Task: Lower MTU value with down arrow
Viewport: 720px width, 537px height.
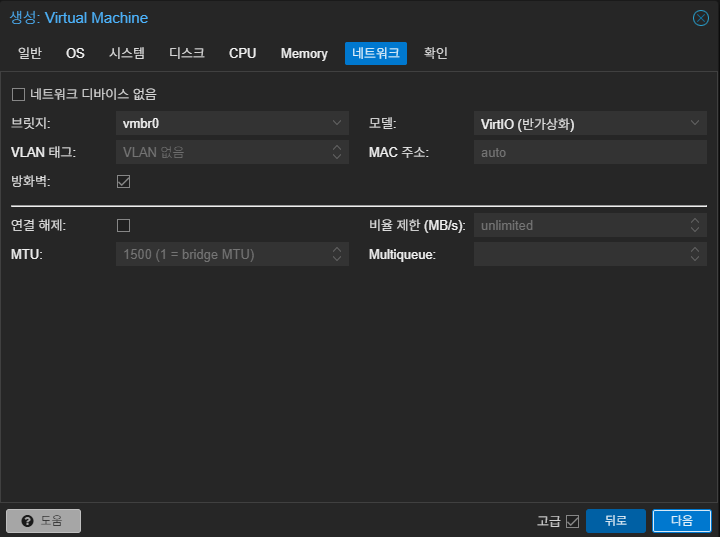Action: [x=337, y=259]
